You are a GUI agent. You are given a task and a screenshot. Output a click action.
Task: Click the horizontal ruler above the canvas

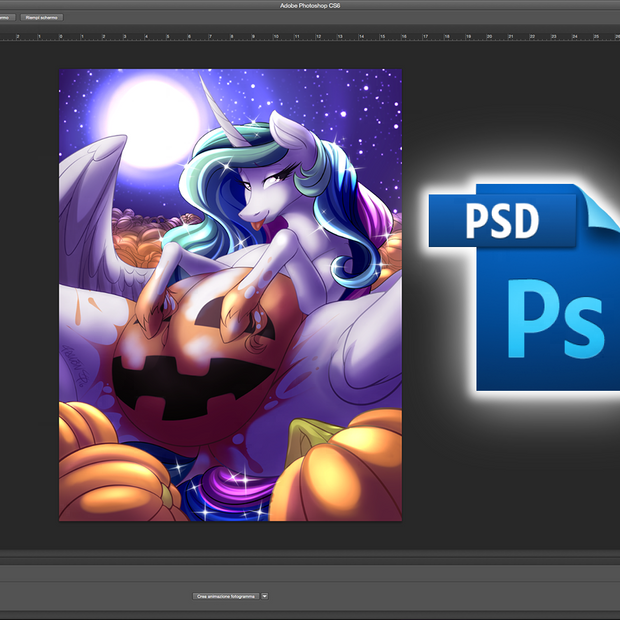point(310,37)
